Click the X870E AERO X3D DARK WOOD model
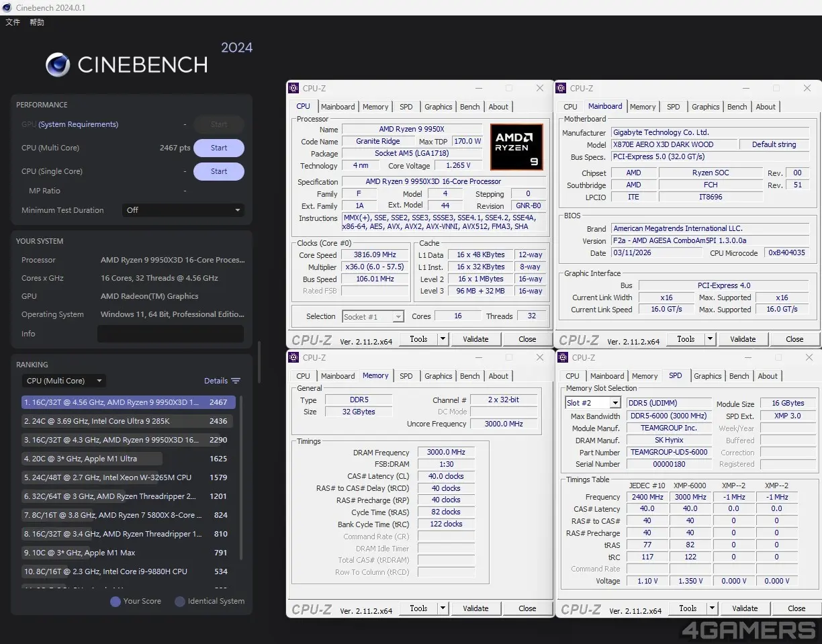822x644 pixels. [674, 144]
